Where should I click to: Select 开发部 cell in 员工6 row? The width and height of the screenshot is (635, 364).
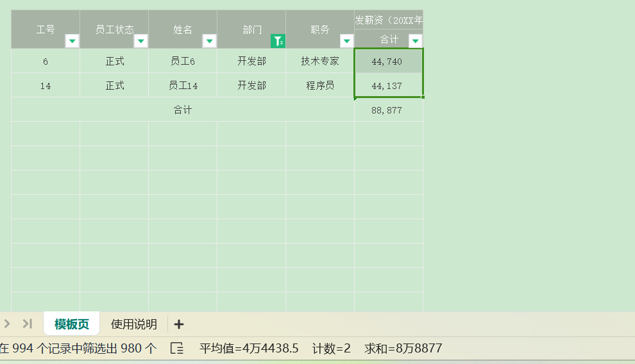pyautogui.click(x=251, y=61)
